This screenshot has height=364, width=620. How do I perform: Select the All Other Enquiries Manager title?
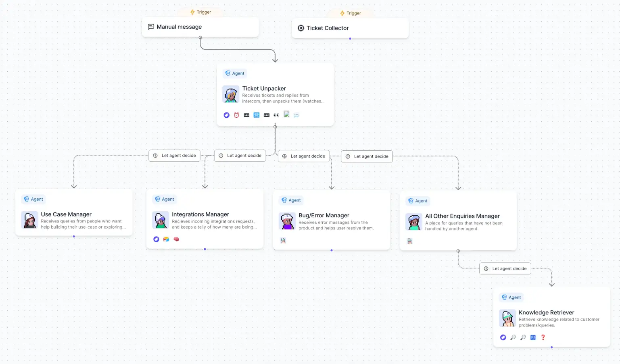point(462,216)
